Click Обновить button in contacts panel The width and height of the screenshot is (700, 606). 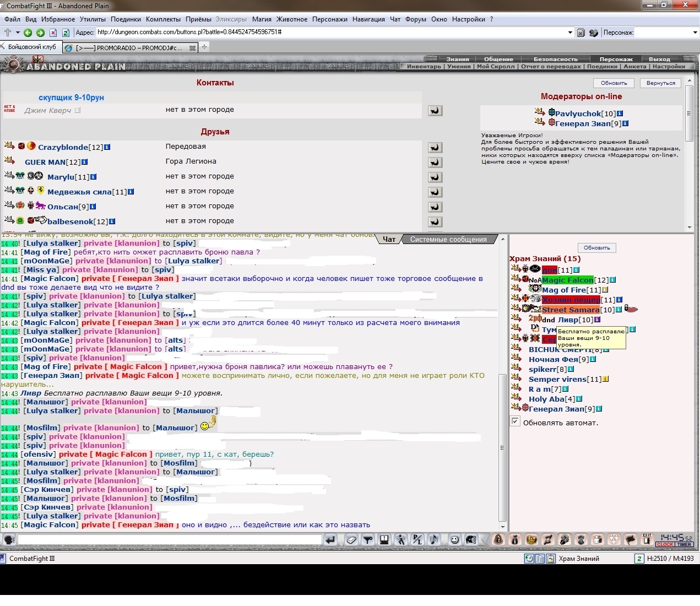614,83
